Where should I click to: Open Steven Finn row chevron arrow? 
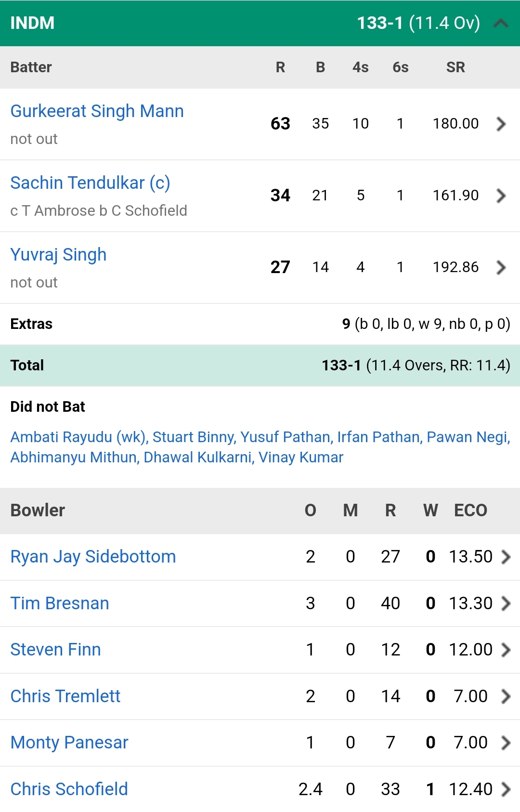coord(506,650)
